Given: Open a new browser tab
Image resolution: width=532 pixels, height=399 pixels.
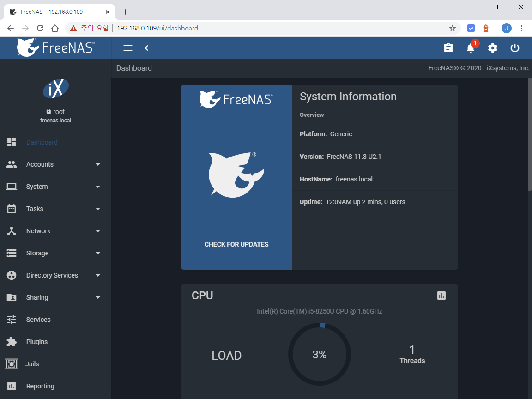Looking at the screenshot, I should (125, 12).
